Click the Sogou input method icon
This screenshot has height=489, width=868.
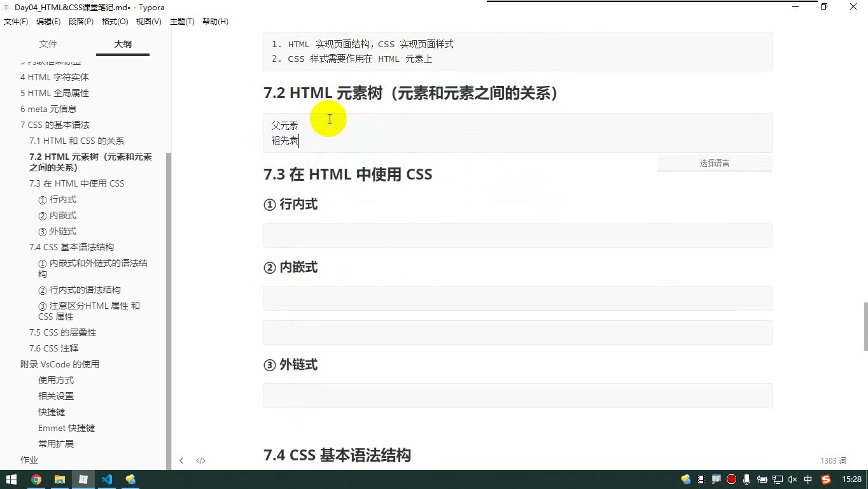(x=826, y=479)
